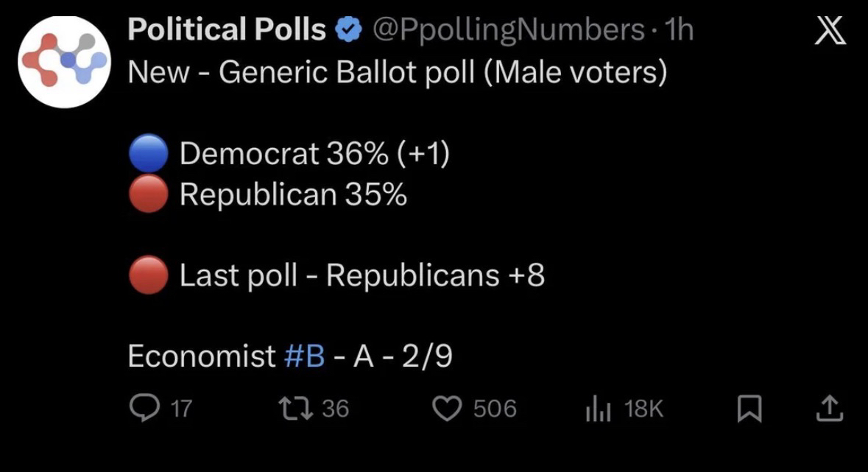Screen dimensions: 868x472
Task: Open the @PpollingNumbers handle link
Action: pos(508,30)
